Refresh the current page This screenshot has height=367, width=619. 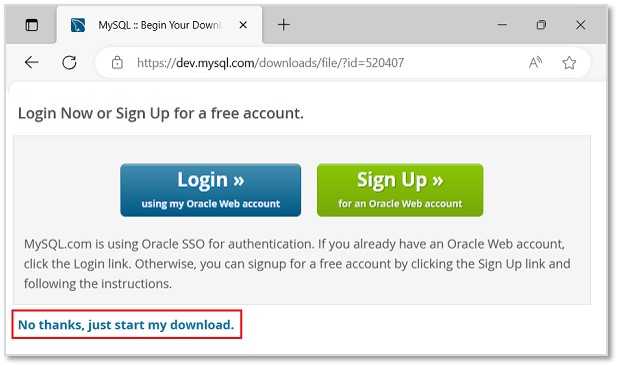69,62
